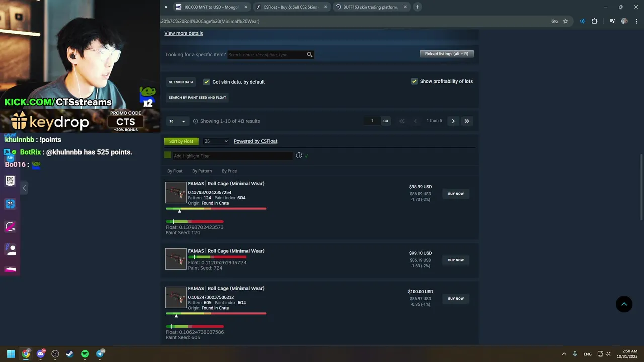The image size is (644, 362).
Task: Buy the $98.99 USD FAMAS listing
Action: 456,194
